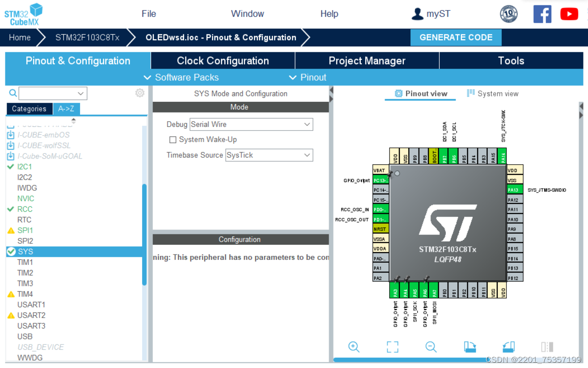Click the I-CUBE-embOS download icon
This screenshot has width=588, height=368.
pos(11,134)
